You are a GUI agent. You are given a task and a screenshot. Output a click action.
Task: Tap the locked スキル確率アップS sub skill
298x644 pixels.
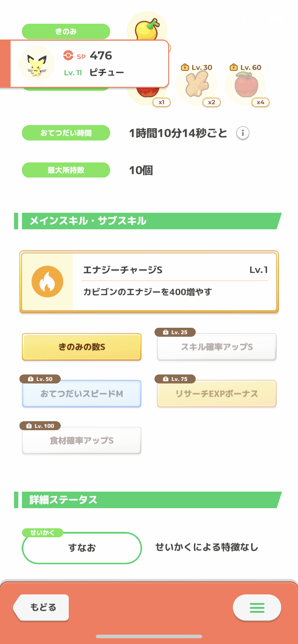click(x=217, y=347)
